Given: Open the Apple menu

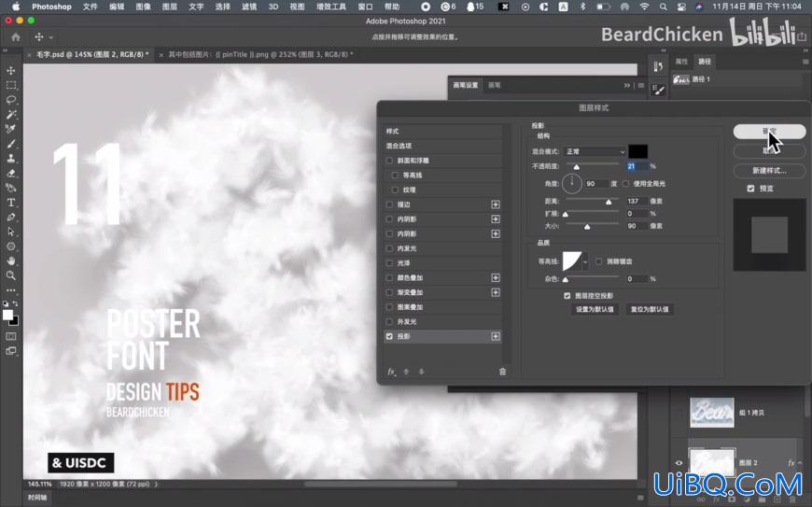Looking at the screenshot, I should point(16,7).
